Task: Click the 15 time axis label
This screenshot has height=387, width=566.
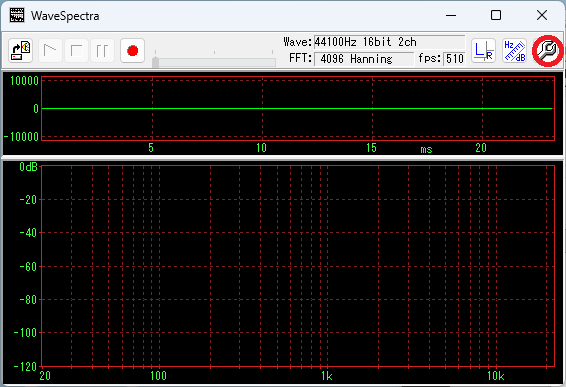Action: [x=371, y=148]
